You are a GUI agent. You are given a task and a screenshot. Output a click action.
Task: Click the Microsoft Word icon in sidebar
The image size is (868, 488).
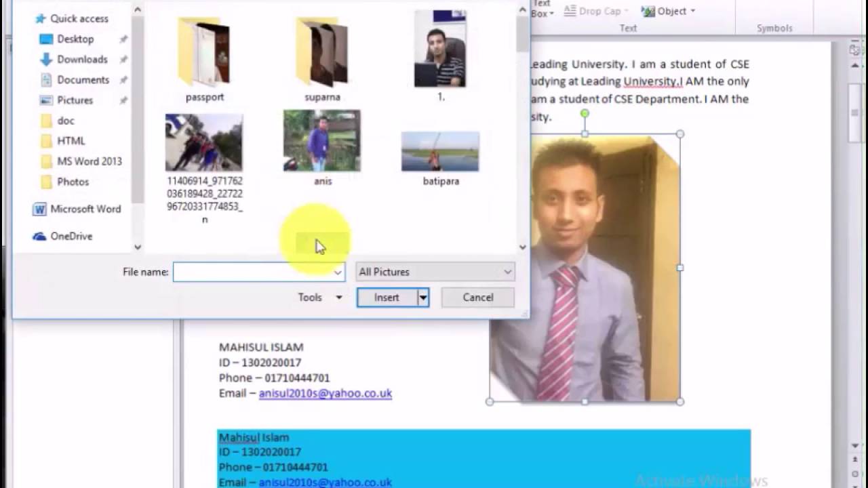pos(39,209)
